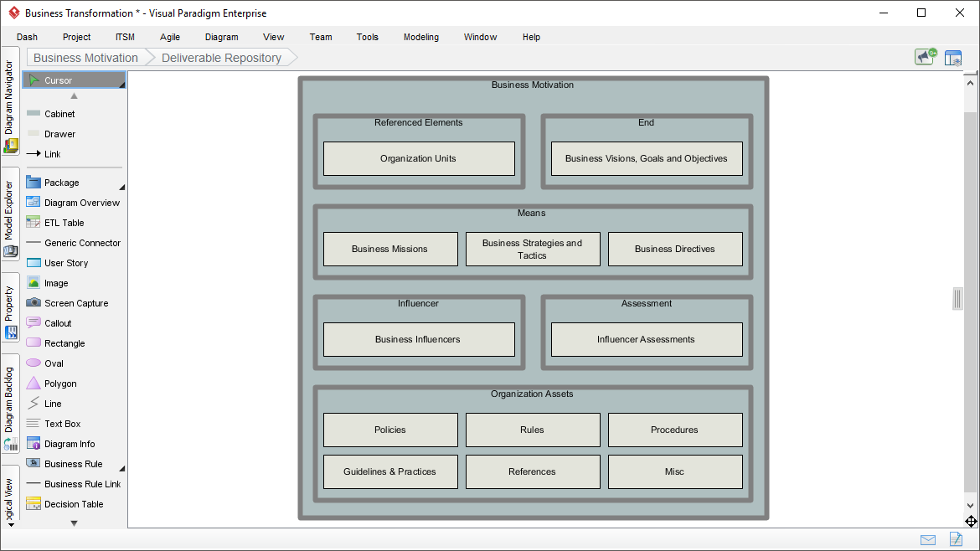Click the pan/move crosshair icon at canvas corner
Viewport: 980px width, 551px height.
971,521
